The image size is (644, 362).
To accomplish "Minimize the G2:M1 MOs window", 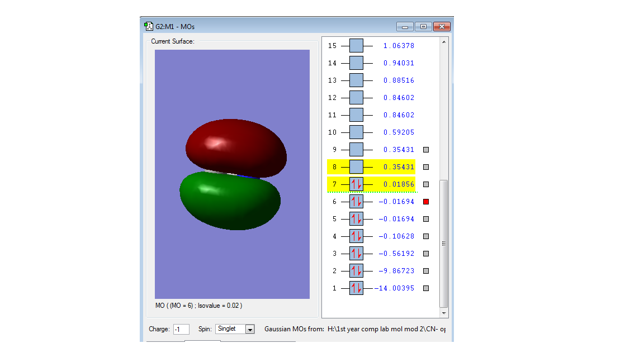I will click(x=405, y=27).
